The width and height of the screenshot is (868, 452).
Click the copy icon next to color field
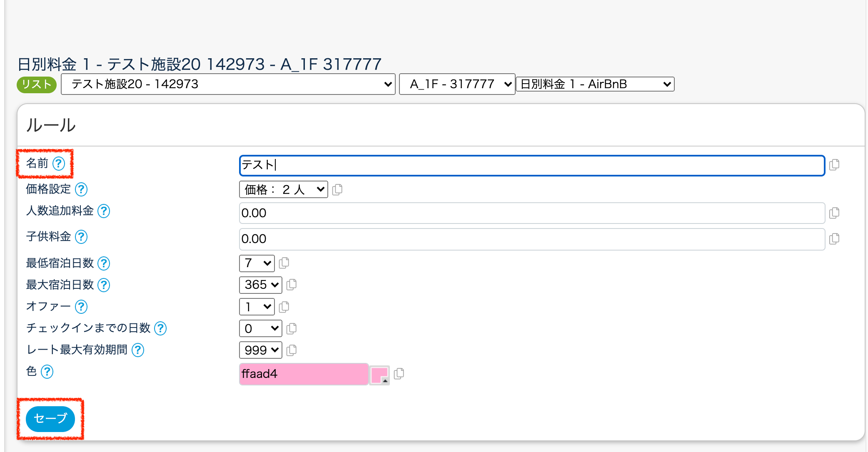tap(399, 374)
